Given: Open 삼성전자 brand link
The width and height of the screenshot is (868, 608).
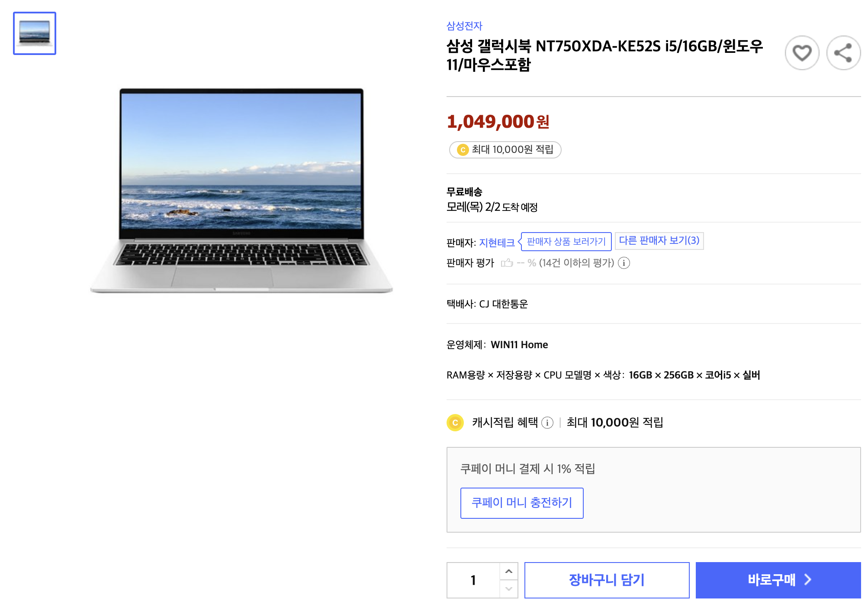Looking at the screenshot, I should point(464,26).
